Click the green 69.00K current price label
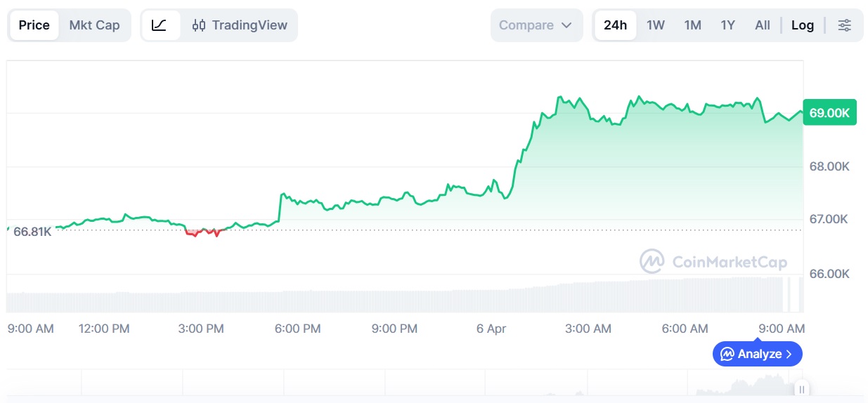Screen dimensions: 868x403 point(829,112)
